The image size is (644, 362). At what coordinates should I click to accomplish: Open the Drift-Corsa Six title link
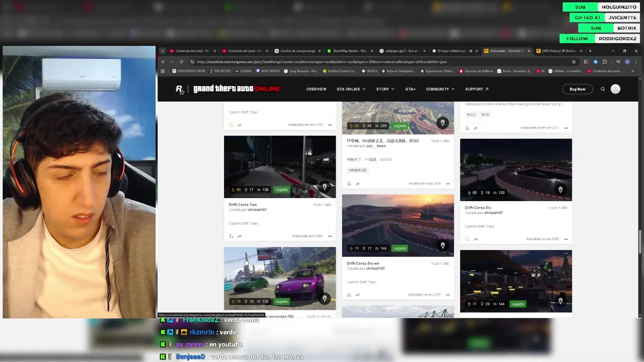tap(478, 208)
